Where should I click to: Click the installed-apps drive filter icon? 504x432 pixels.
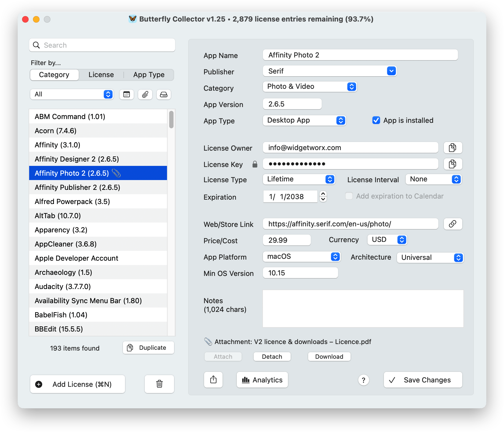pyautogui.click(x=163, y=95)
